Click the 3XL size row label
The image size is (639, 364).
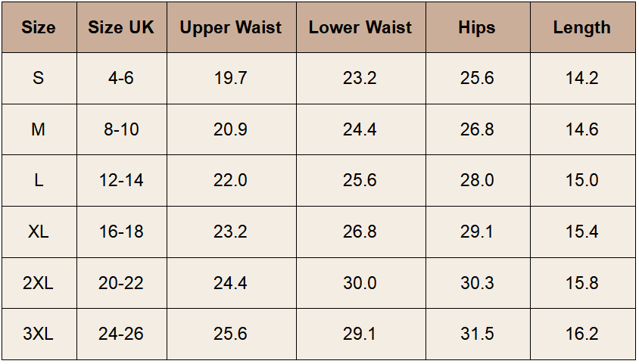coord(39,334)
